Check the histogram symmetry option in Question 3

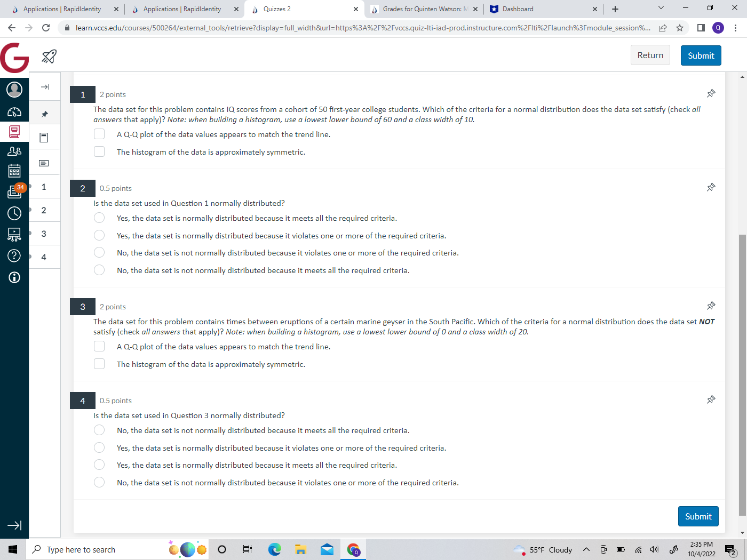click(99, 363)
